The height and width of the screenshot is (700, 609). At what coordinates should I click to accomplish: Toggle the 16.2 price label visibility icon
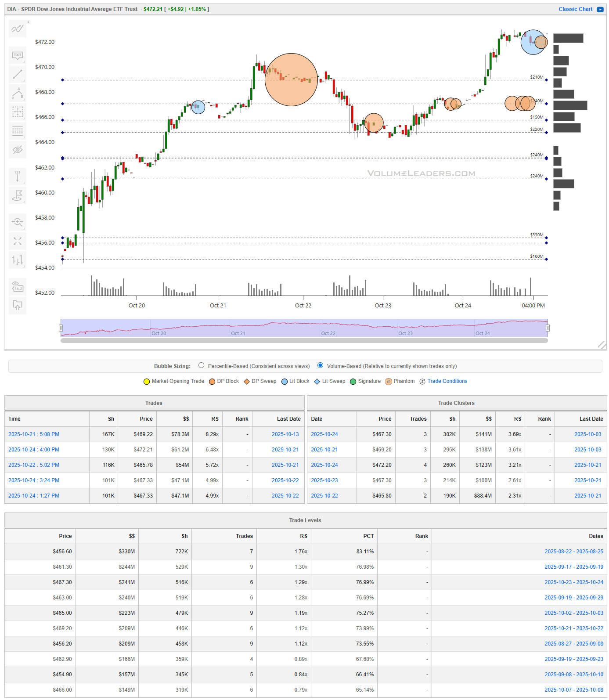pos(18,286)
